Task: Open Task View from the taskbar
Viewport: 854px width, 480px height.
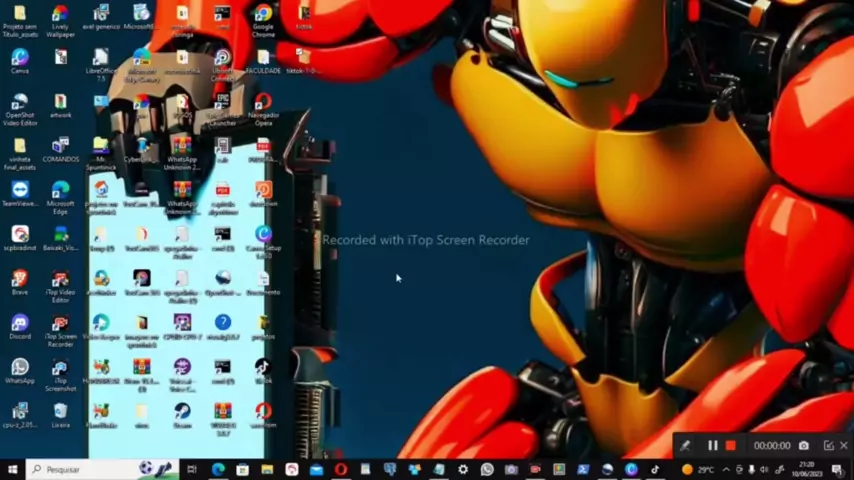Action: (192, 469)
